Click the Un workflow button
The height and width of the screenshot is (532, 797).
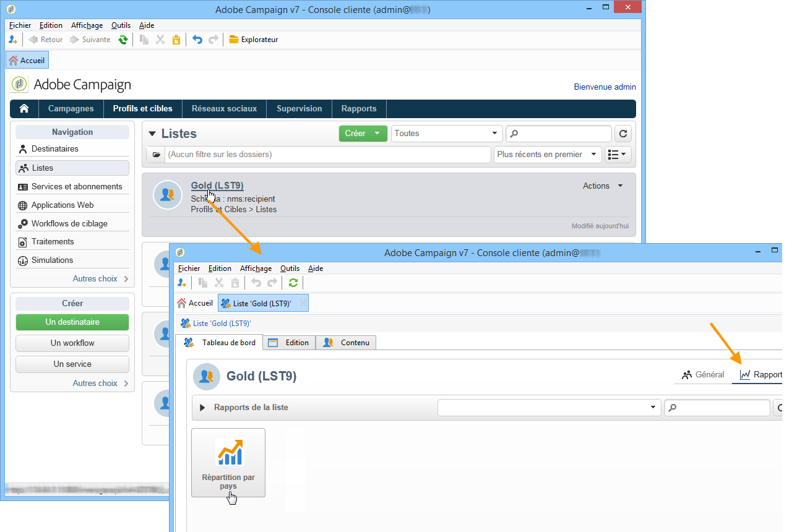tap(72, 343)
